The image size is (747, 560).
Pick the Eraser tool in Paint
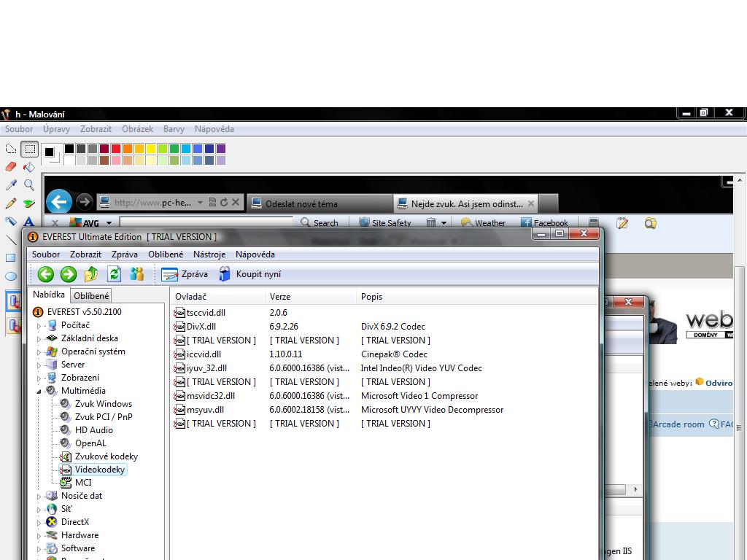[x=11, y=167]
